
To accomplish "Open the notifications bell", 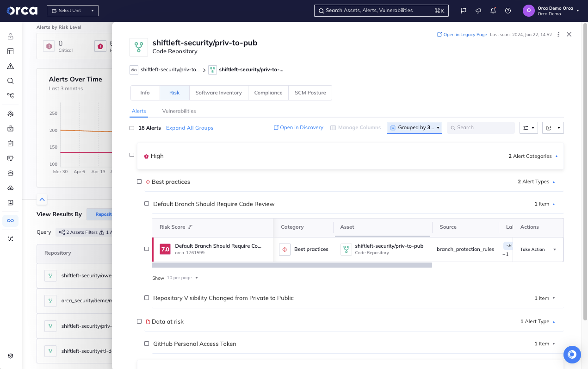I will (x=493, y=11).
